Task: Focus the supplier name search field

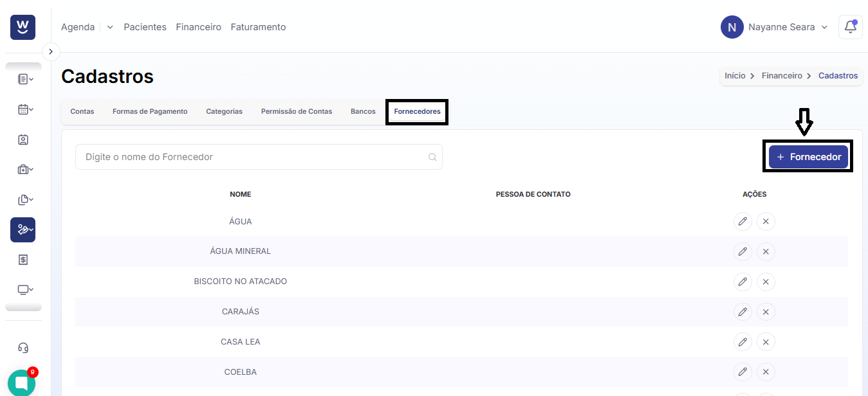Action: tap(259, 157)
